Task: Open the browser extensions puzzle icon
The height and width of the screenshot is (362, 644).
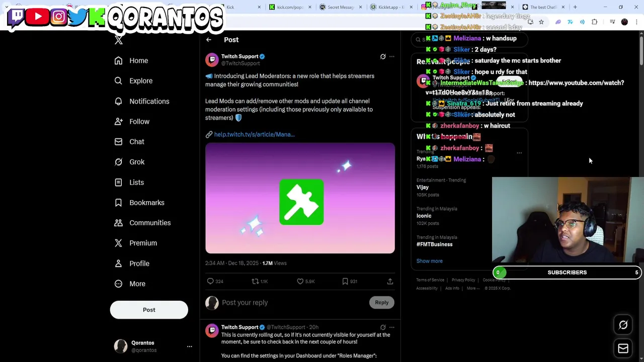Action: tap(595, 22)
